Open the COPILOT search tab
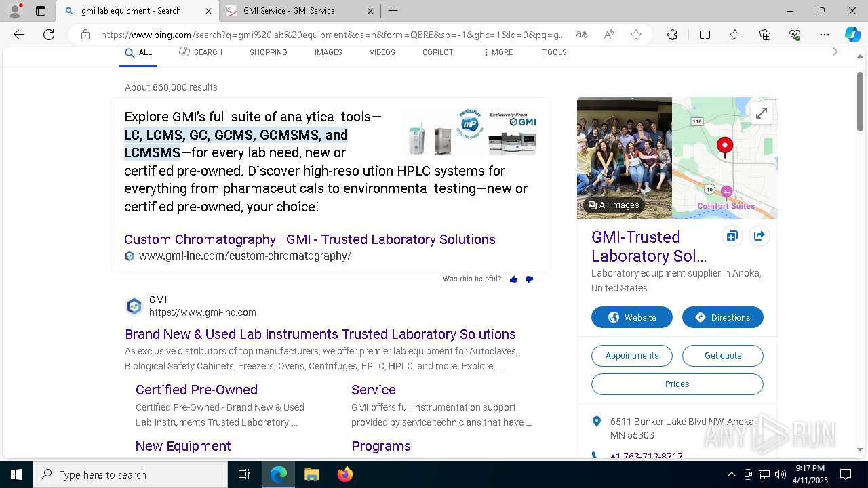 [x=437, y=52]
